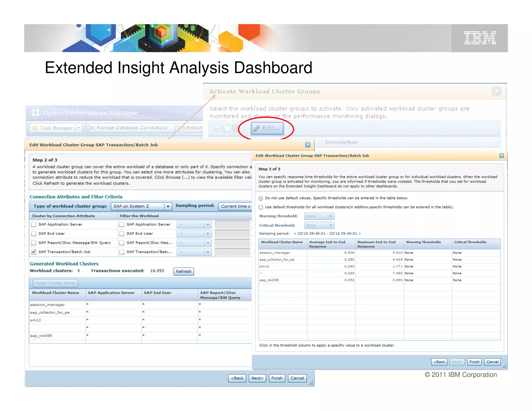Select the sm12 row in Step 2 cluster table
The width and height of the screenshot is (532, 411).
point(141,320)
